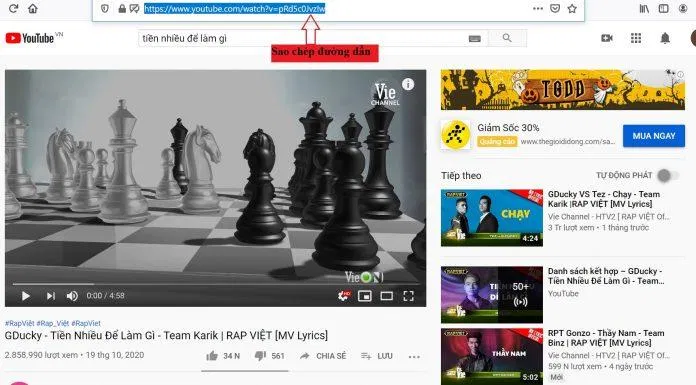Open 'RPT Gonzo - Thầy Nam' video title
Image resolution: width=696 pixels, height=385 pixels.
606,338
